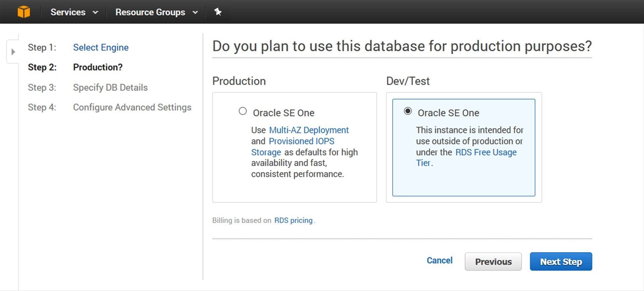The width and height of the screenshot is (644, 291).
Task: Click Specify DB Details step
Action: coord(110,88)
